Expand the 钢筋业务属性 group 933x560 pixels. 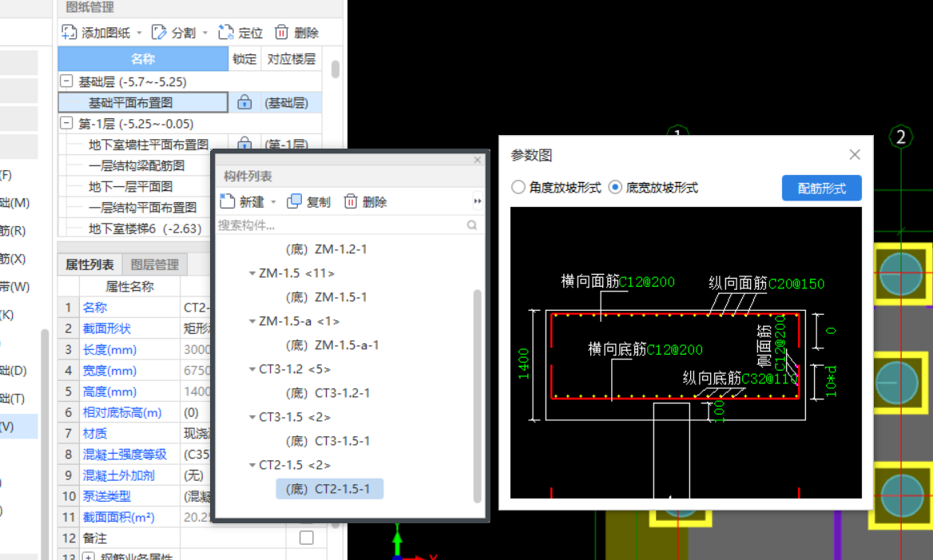pyautogui.click(x=88, y=557)
